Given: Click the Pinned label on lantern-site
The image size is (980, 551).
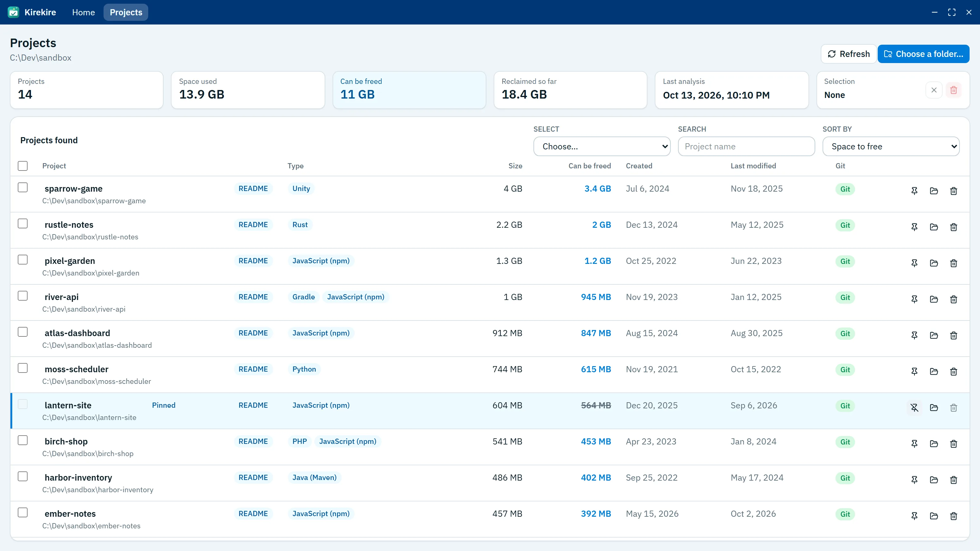Looking at the screenshot, I should 164,405.
